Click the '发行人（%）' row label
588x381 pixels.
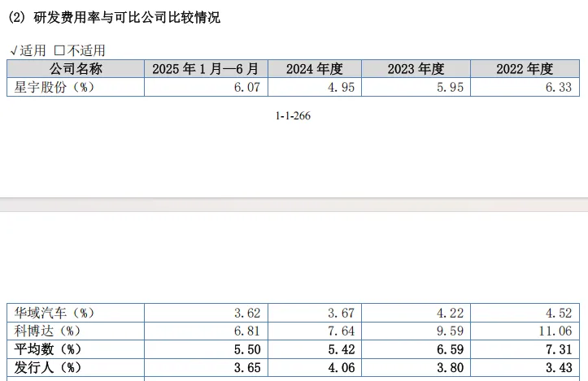(x=48, y=367)
